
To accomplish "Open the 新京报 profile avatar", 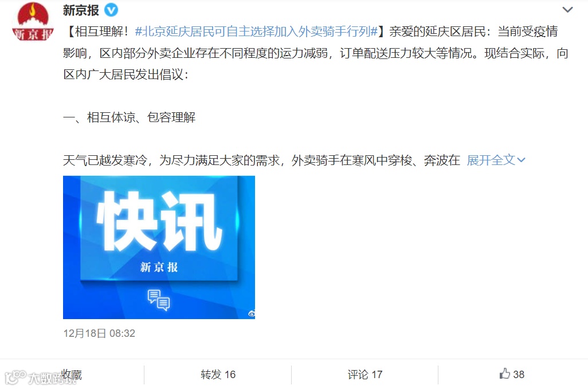I will 33,21.
